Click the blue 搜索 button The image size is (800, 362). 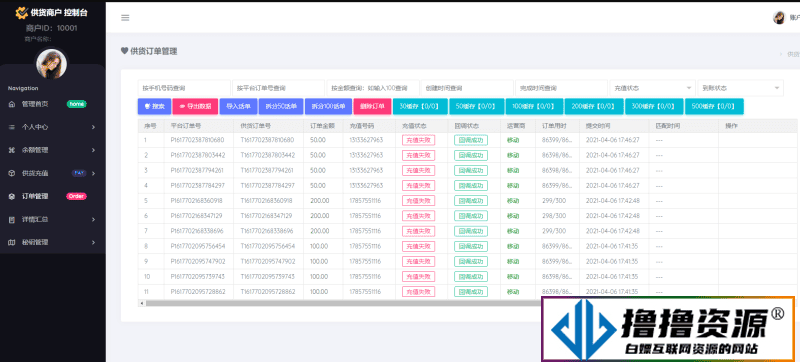click(154, 107)
